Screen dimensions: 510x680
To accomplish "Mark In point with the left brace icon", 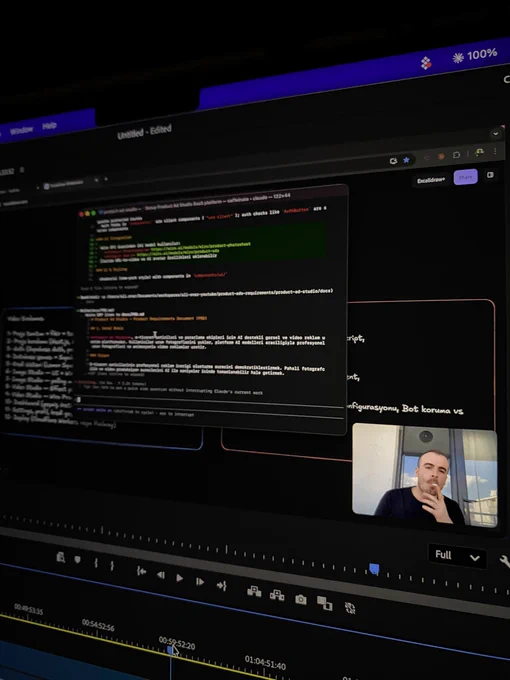I will [96, 563].
